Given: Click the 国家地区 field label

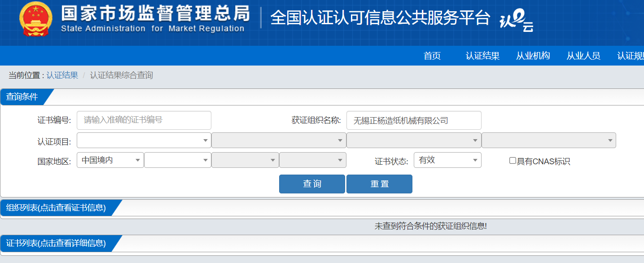Looking at the screenshot, I should (54, 162).
